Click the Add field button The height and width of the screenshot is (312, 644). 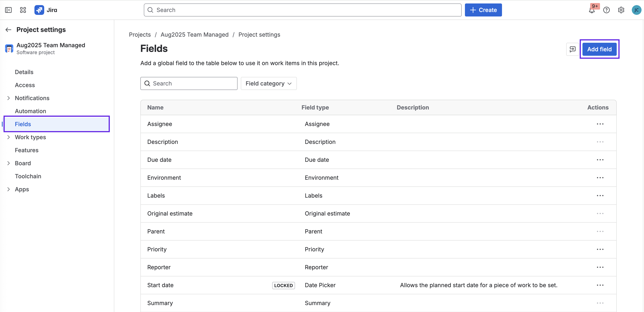[599, 49]
